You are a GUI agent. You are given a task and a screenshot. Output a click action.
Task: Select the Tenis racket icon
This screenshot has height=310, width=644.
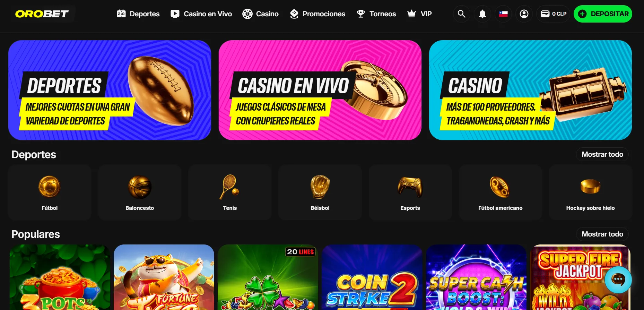click(x=229, y=187)
